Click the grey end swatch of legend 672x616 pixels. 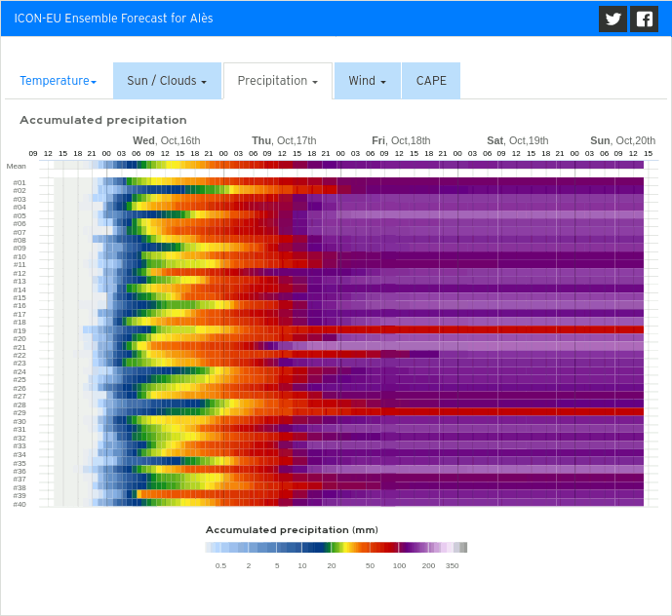461,548
